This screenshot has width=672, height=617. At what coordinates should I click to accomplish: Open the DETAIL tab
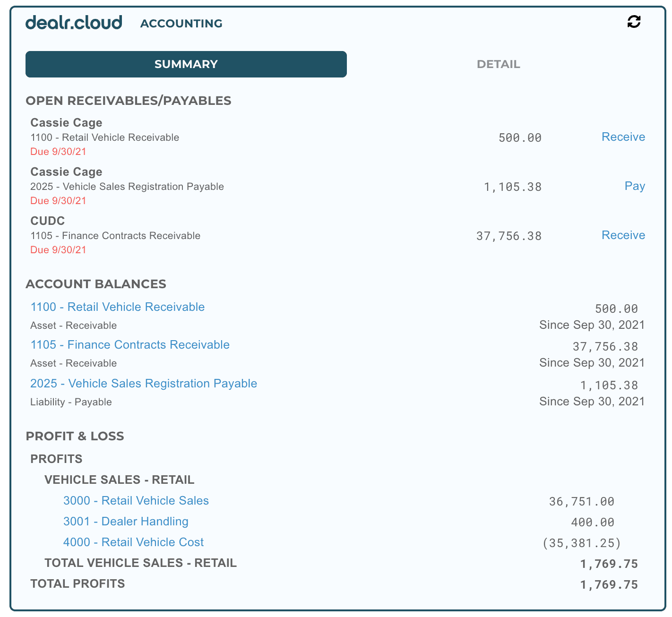pyautogui.click(x=498, y=64)
